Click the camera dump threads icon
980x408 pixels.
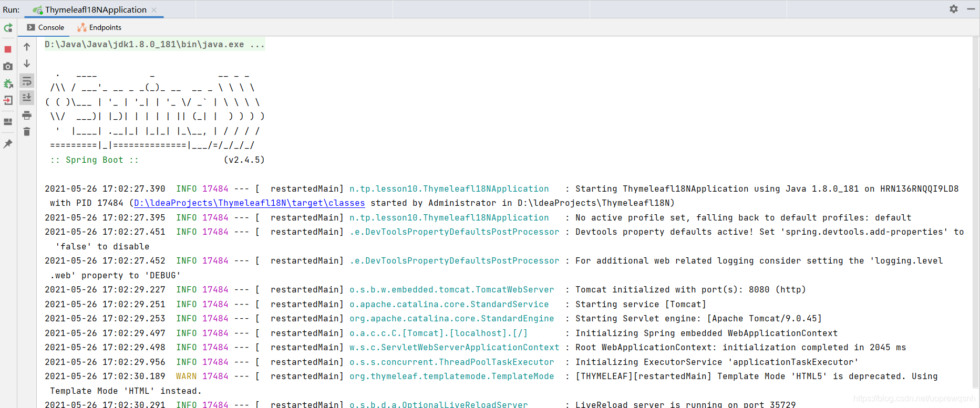coord(8,66)
